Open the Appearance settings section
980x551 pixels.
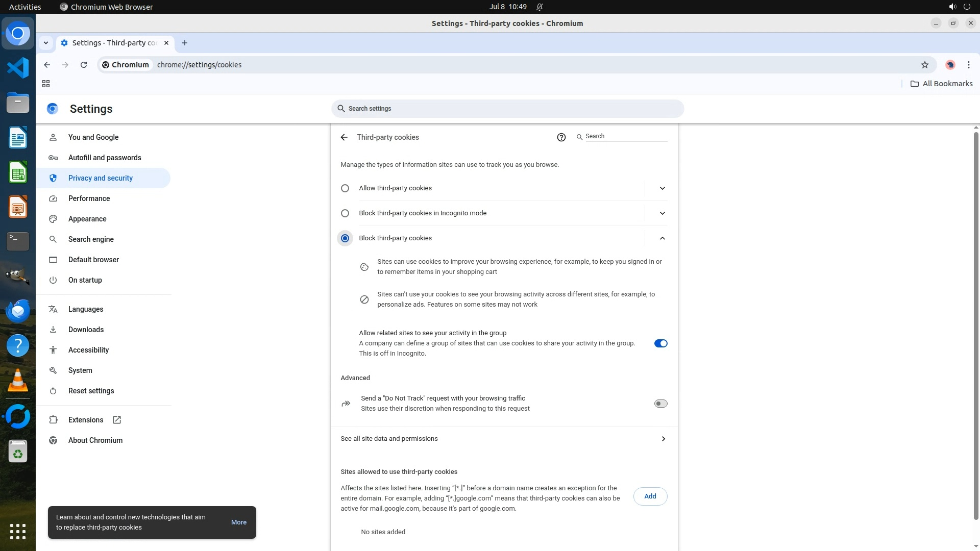(87, 219)
